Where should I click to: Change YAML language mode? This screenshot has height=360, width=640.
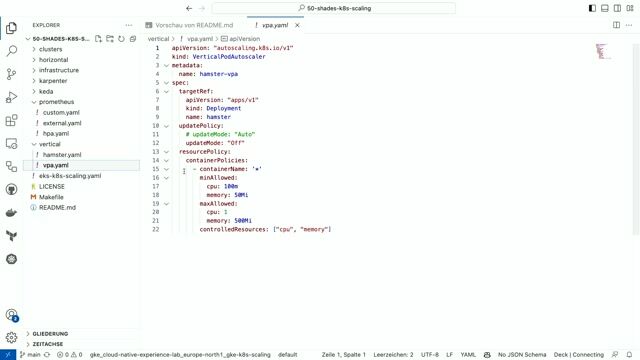coord(468,355)
